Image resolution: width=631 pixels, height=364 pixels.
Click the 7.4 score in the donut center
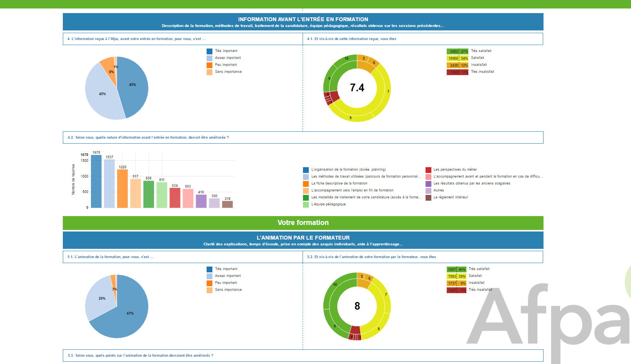(x=357, y=88)
